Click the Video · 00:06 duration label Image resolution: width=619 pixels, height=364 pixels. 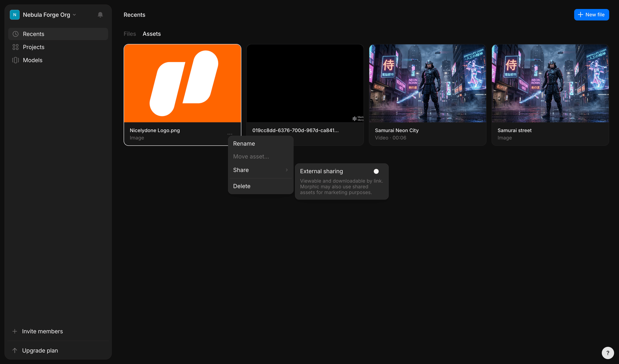coord(390,138)
